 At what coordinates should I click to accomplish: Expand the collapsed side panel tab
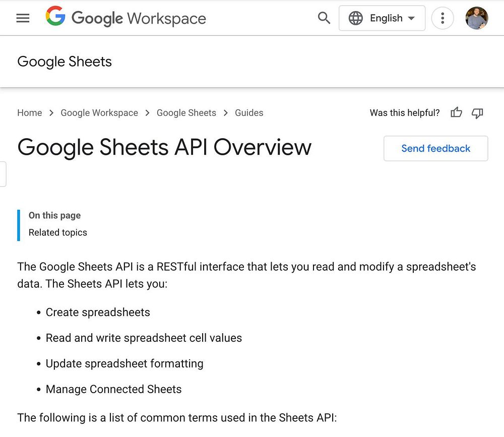click(x=3, y=174)
